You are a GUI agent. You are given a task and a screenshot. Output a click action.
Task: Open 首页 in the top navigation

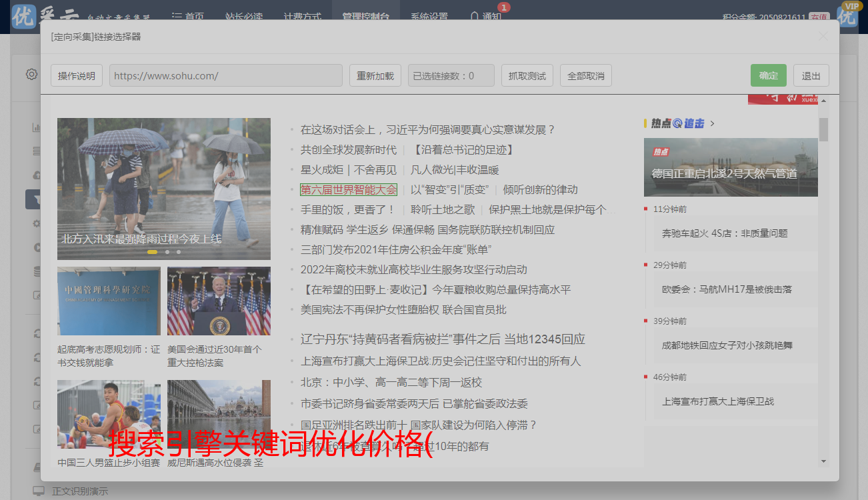click(x=188, y=17)
